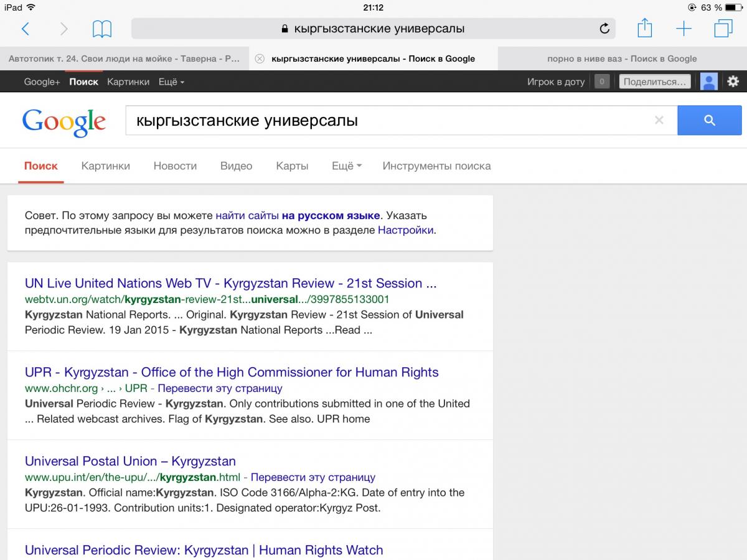The image size is (747, 560).
Task: Switch to Картинки results tab
Action: (x=106, y=166)
